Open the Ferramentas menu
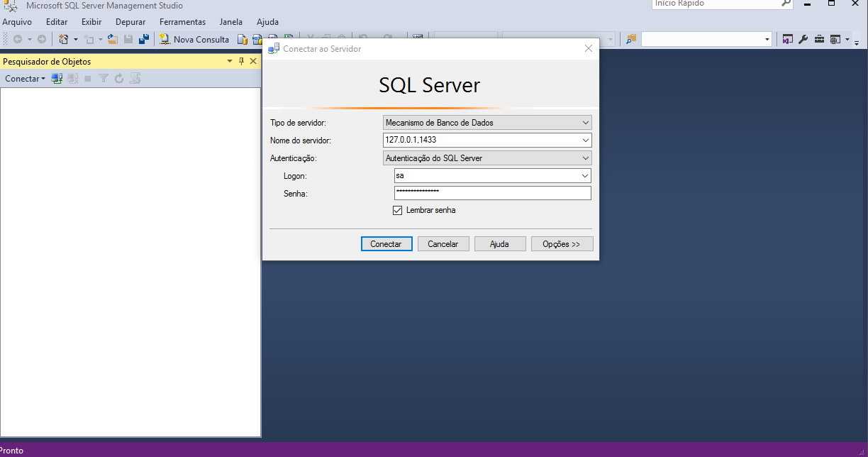This screenshot has height=457, width=868. point(182,22)
